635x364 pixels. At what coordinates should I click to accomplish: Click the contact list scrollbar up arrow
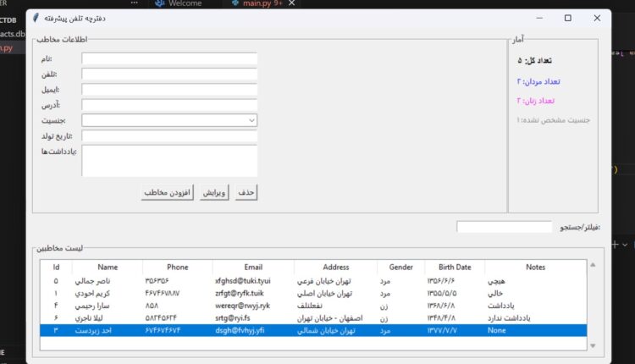tap(593, 265)
